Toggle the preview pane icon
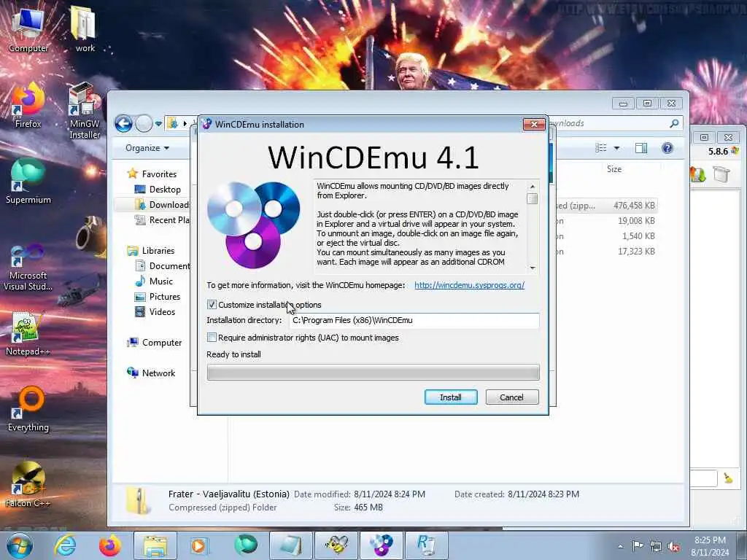Image resolution: width=747 pixels, height=560 pixels. (x=641, y=148)
